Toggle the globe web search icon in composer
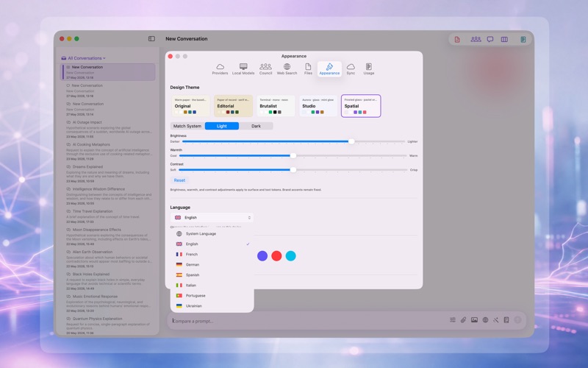The height and width of the screenshot is (368, 588). (x=485, y=320)
